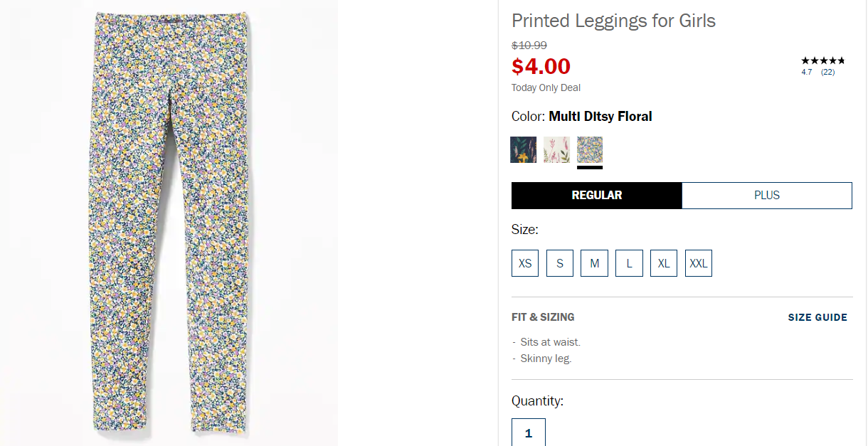Choose size XS
The height and width of the screenshot is (446, 868).
coord(525,263)
